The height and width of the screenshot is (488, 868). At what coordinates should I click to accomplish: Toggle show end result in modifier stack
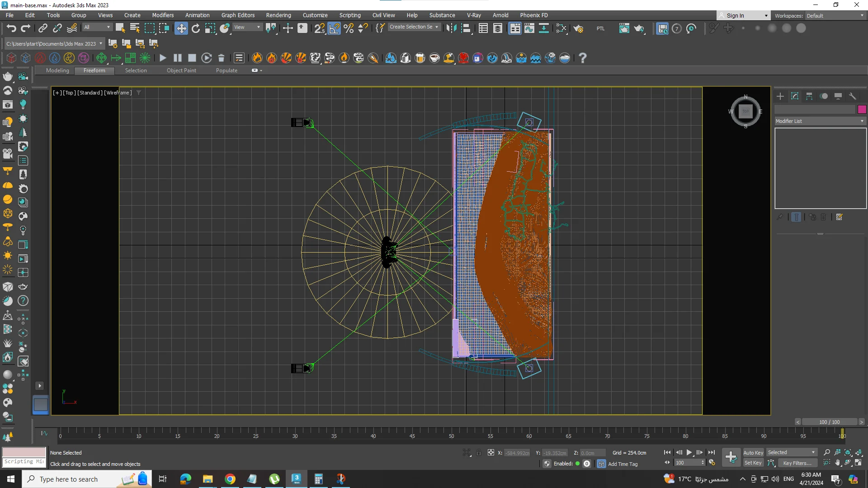[797, 217]
